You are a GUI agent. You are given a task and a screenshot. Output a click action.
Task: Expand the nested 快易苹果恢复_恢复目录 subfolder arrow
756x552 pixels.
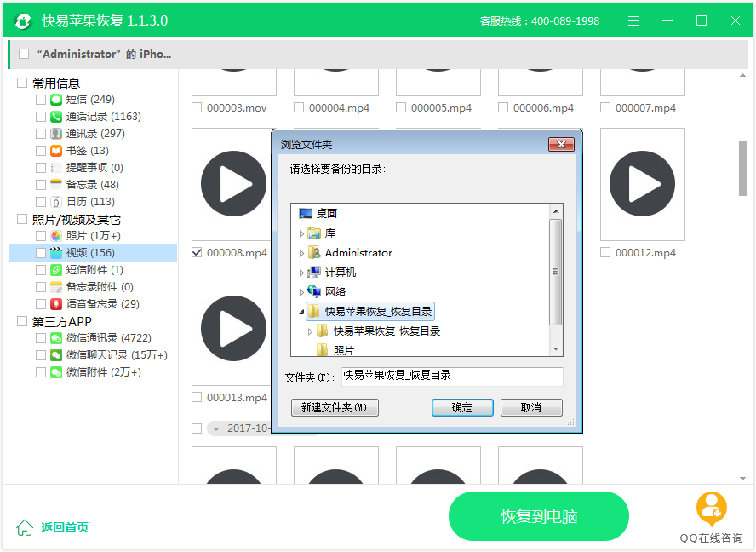pyautogui.click(x=310, y=331)
